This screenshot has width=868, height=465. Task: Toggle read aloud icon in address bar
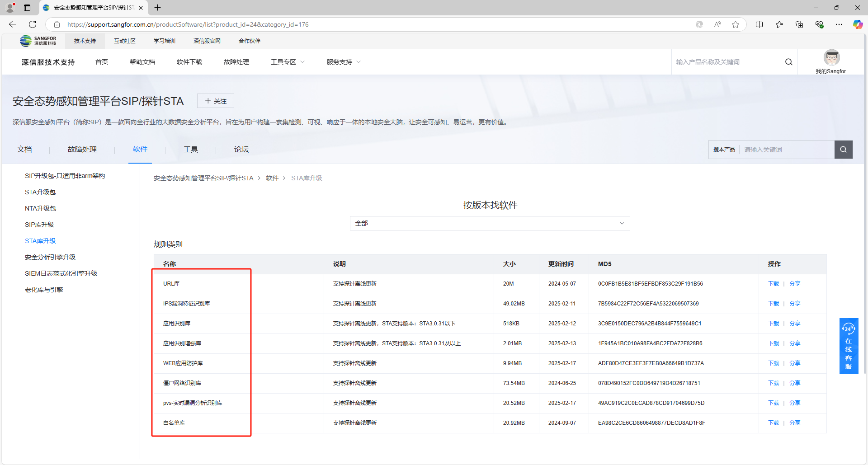(x=717, y=24)
